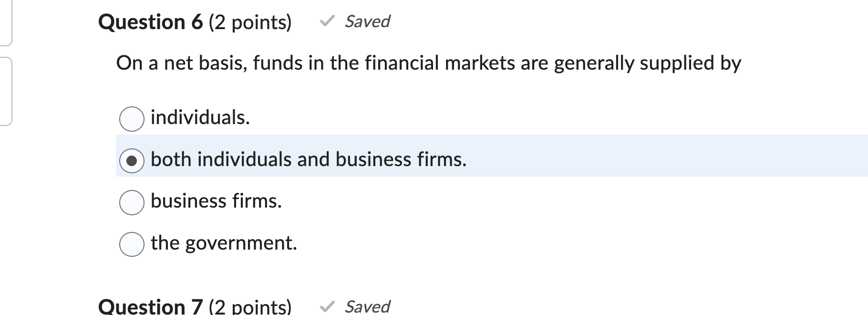868x315 pixels.
Task: Click the option text "business firms."
Action: coord(216,200)
